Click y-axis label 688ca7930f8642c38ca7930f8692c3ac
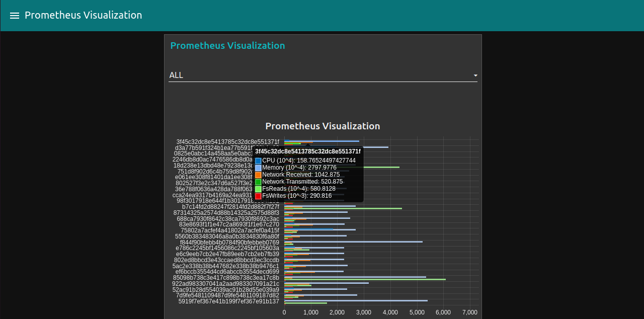 pos(228,219)
